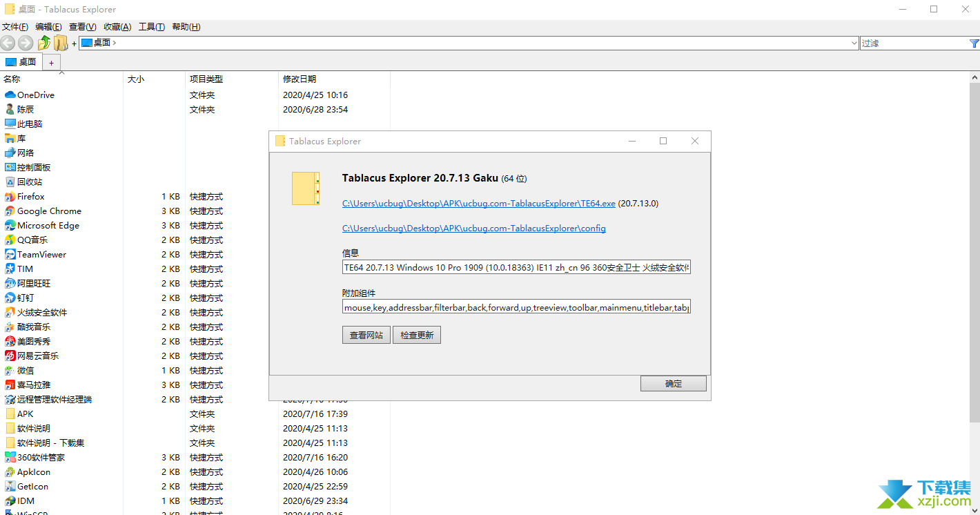Select the TeamViewer shortcut icon
Image resolution: width=980 pixels, height=515 pixels.
click(x=10, y=254)
